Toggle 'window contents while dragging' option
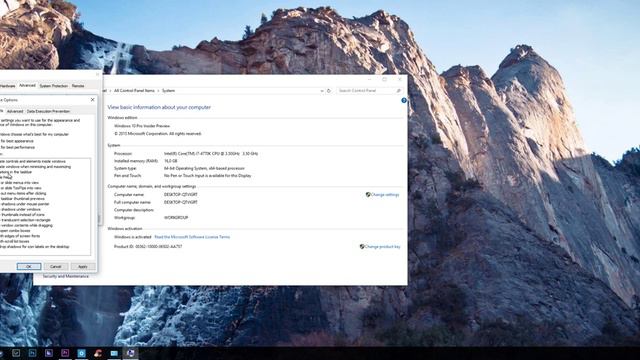This screenshot has width=640, height=360. point(26,225)
